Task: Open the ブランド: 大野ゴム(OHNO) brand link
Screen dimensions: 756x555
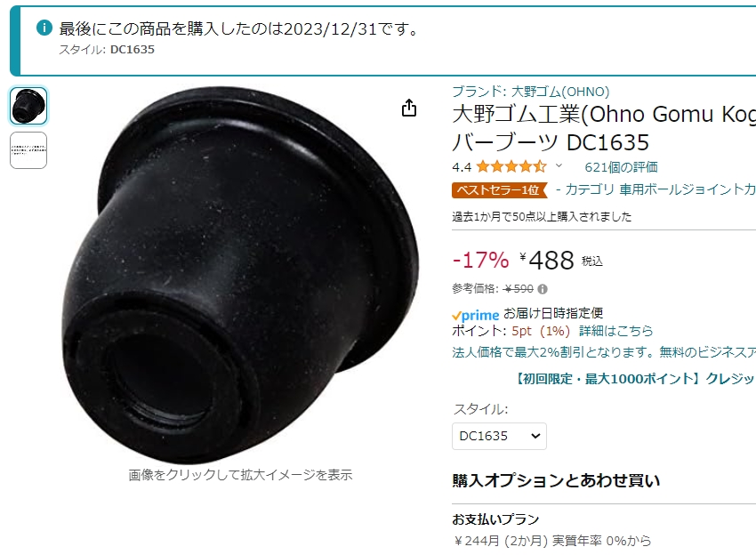Action: 531,92
